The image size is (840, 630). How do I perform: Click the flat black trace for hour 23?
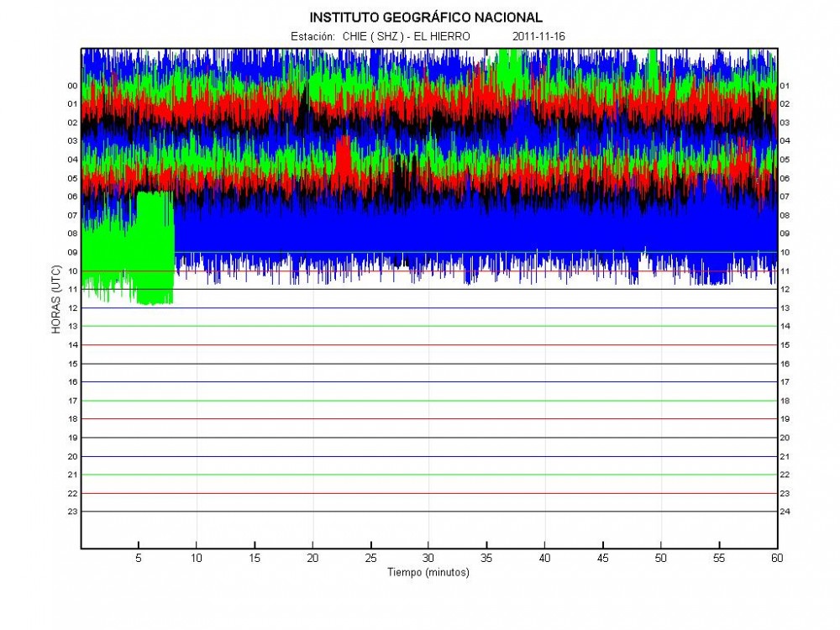[x=428, y=512]
